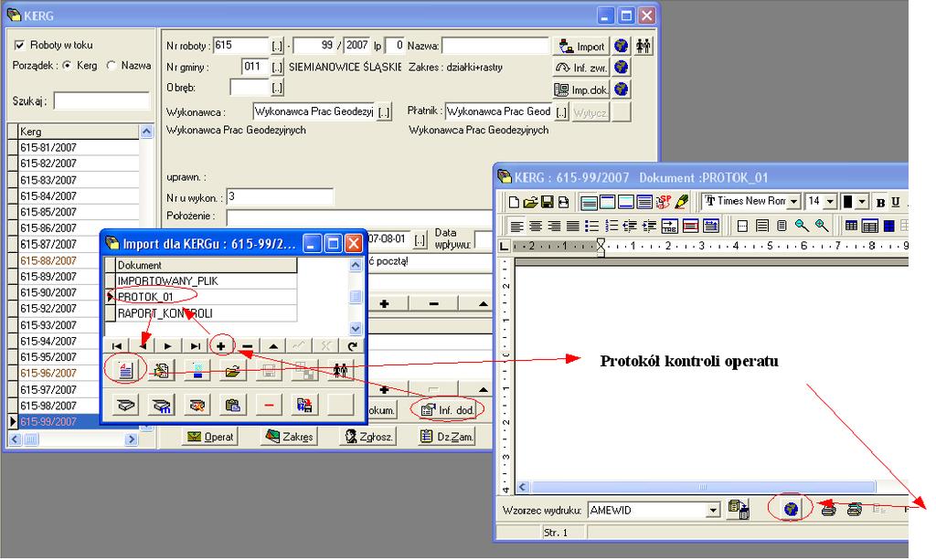Go to last record in Import navigator
936x560 pixels.
196,346
